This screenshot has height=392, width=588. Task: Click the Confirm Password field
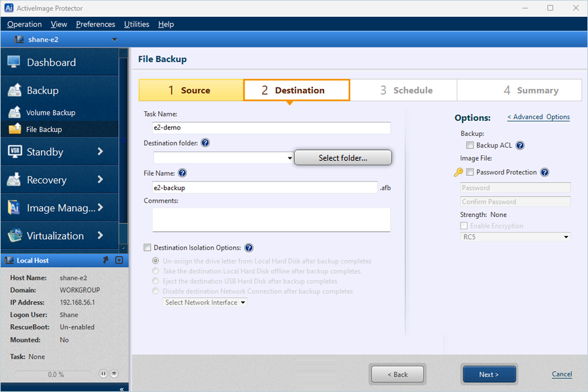click(x=515, y=202)
